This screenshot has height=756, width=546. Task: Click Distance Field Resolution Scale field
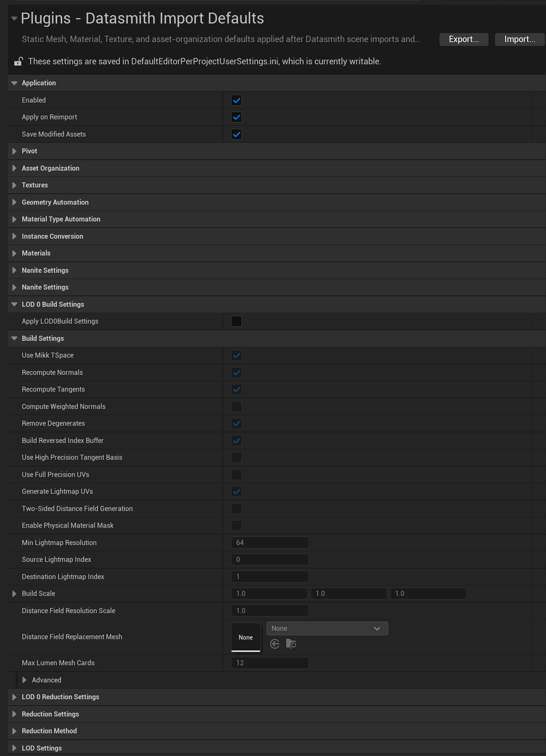click(270, 611)
